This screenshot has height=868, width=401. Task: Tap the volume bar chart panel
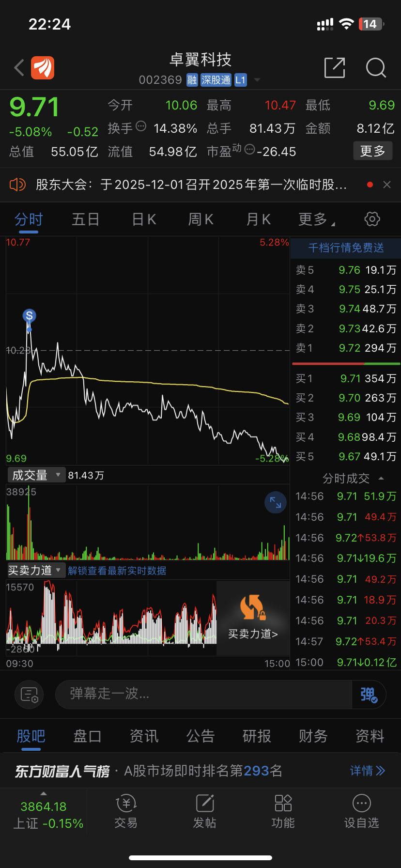tap(148, 522)
